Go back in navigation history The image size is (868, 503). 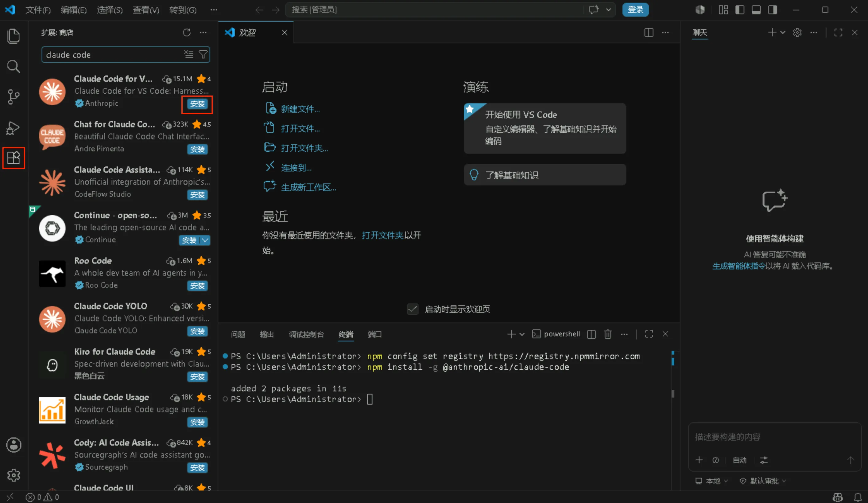point(259,10)
